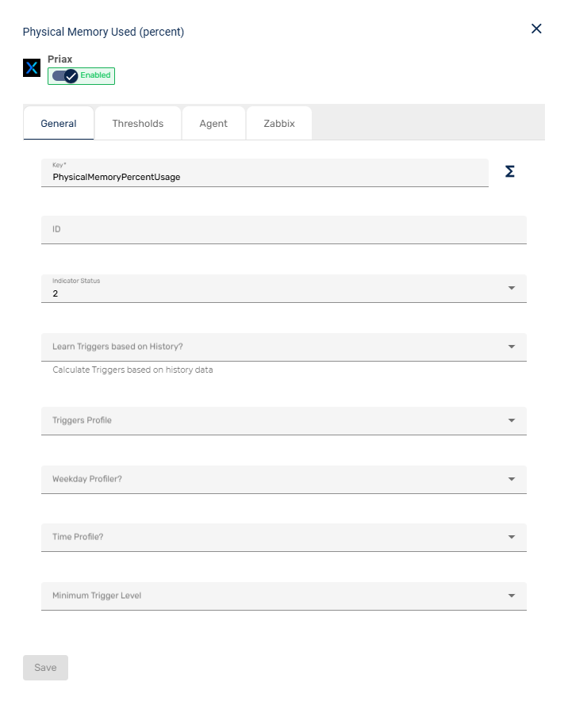Image resolution: width=568 pixels, height=728 pixels.
Task: Open the Triggers Profile dropdown
Action: click(283, 420)
